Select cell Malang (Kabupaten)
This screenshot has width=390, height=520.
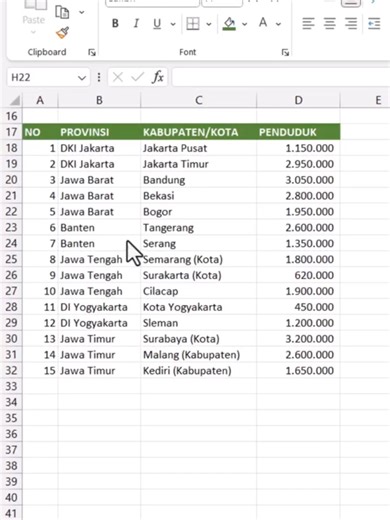[x=199, y=355]
